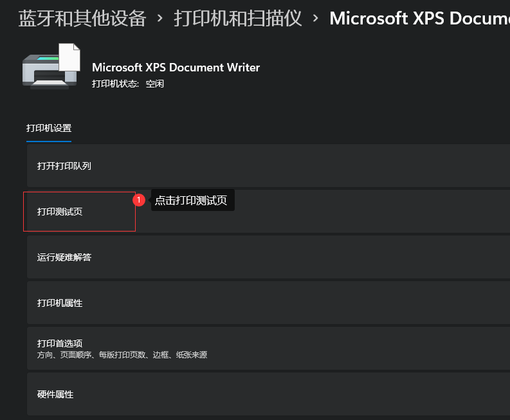Click the white paper sheet above the printer
Image resolution: width=510 pixels, height=420 pixels.
pos(69,56)
